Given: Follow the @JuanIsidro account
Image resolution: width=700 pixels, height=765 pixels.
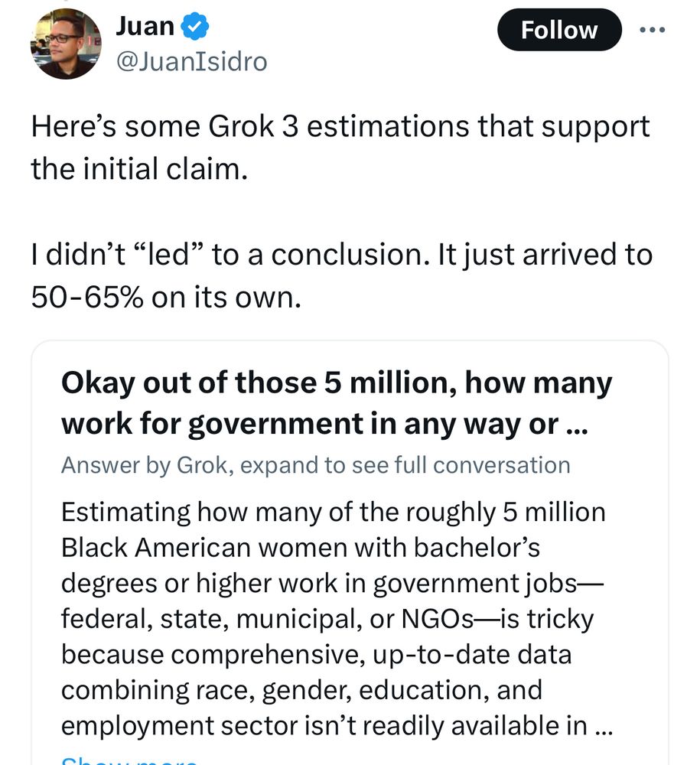Looking at the screenshot, I should pyautogui.click(x=559, y=30).
